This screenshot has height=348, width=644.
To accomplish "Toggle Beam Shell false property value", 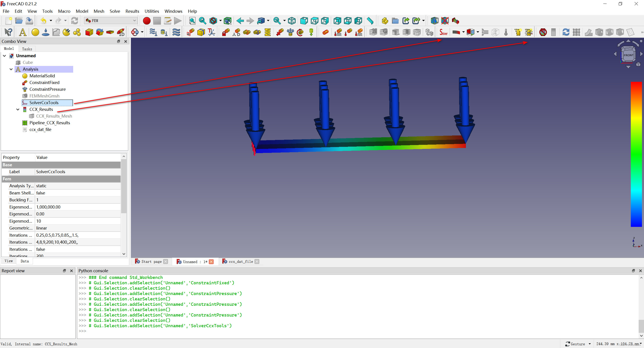I will click(x=41, y=193).
